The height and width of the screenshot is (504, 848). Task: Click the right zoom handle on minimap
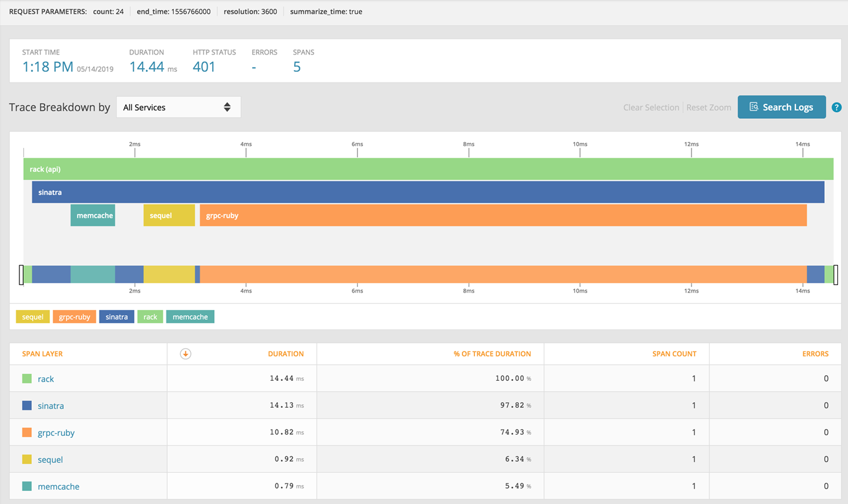(x=835, y=275)
